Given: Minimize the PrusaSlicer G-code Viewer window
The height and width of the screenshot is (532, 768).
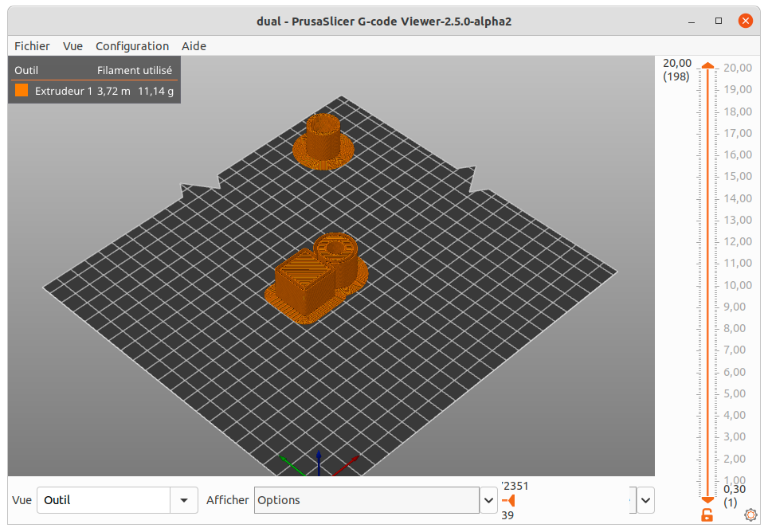Looking at the screenshot, I should tap(692, 22).
